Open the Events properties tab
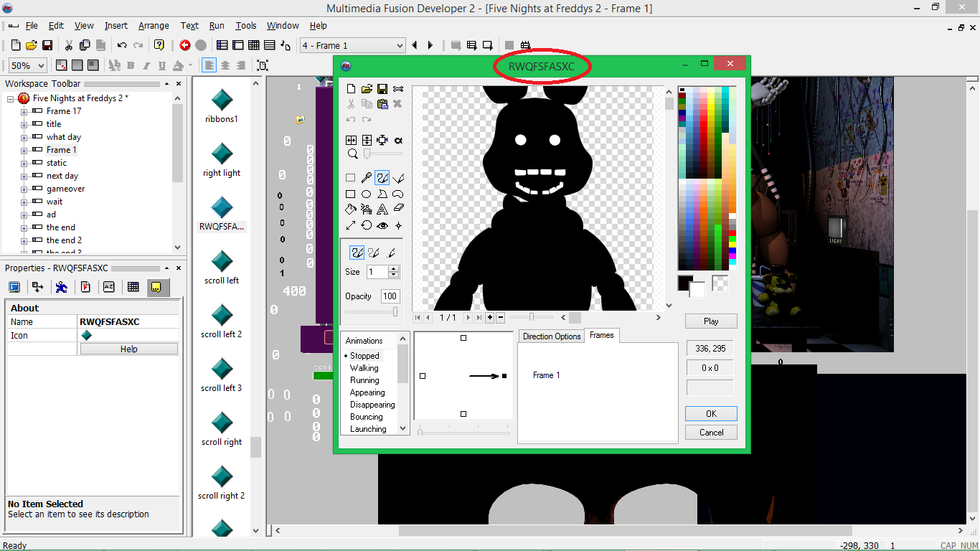The width and height of the screenshot is (980, 551). (x=133, y=287)
